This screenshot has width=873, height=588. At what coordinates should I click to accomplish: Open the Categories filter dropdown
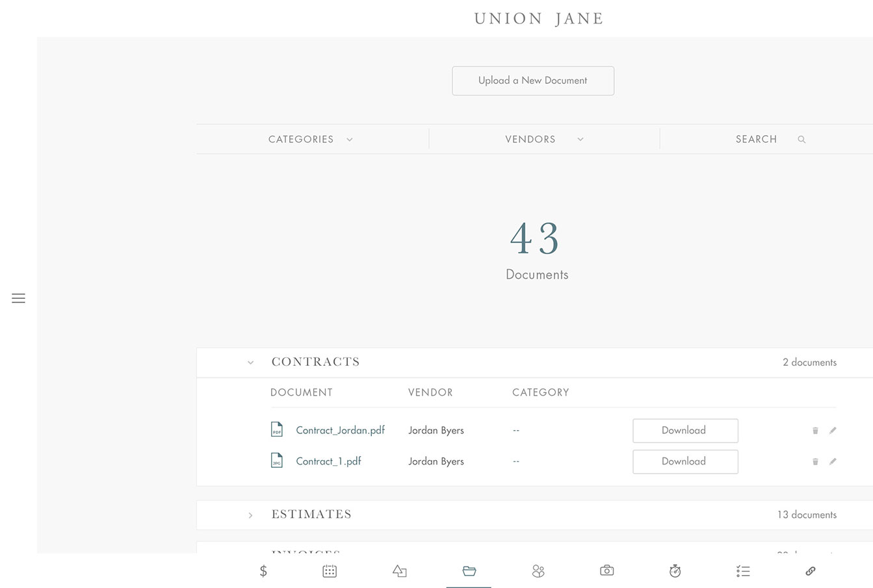(x=311, y=139)
